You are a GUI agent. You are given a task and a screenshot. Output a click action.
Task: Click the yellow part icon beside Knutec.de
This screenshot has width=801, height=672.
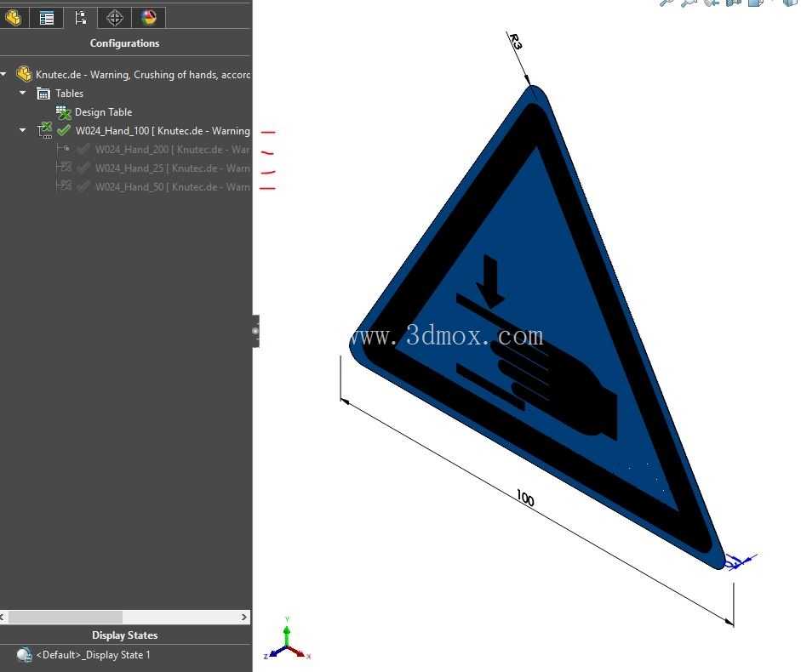tap(24, 74)
